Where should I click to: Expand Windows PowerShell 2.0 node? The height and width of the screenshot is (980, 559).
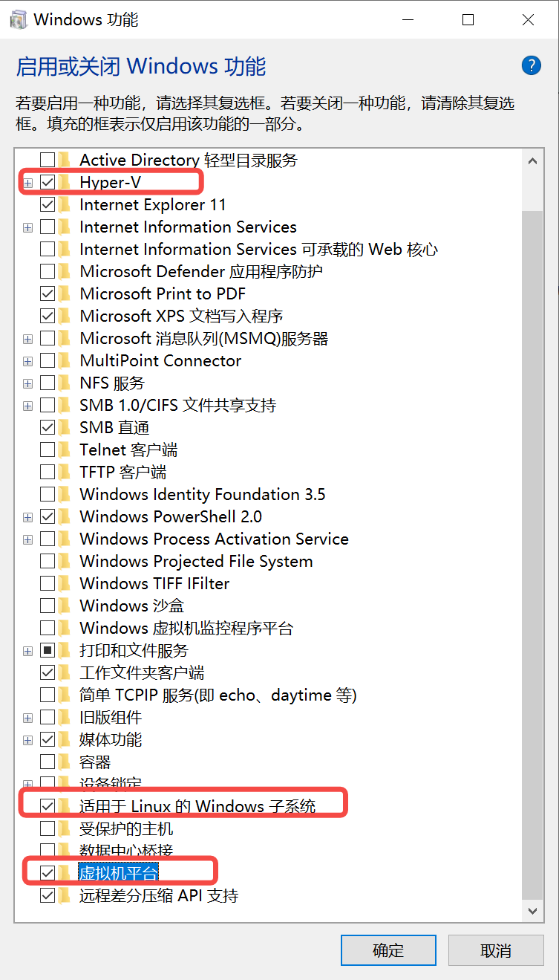pyautogui.click(x=28, y=517)
